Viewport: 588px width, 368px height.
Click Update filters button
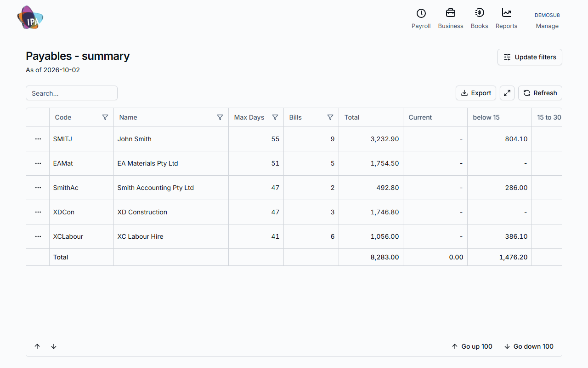point(530,57)
